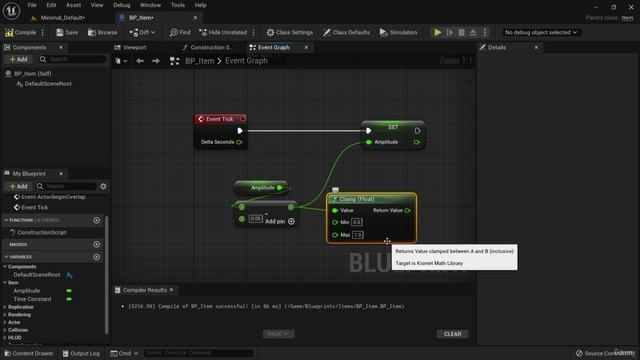The width and height of the screenshot is (640, 360).
Task: Click Find in the toolbar
Action: point(180,32)
